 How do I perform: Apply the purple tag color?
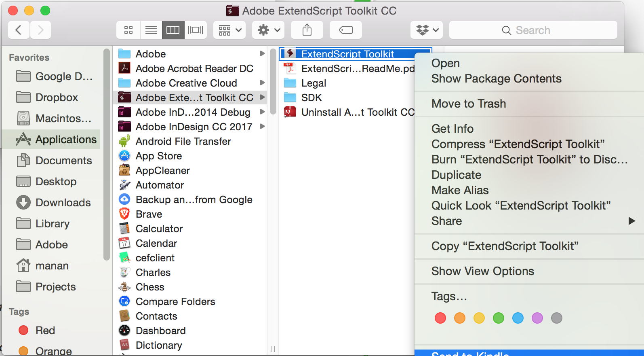pos(537,318)
